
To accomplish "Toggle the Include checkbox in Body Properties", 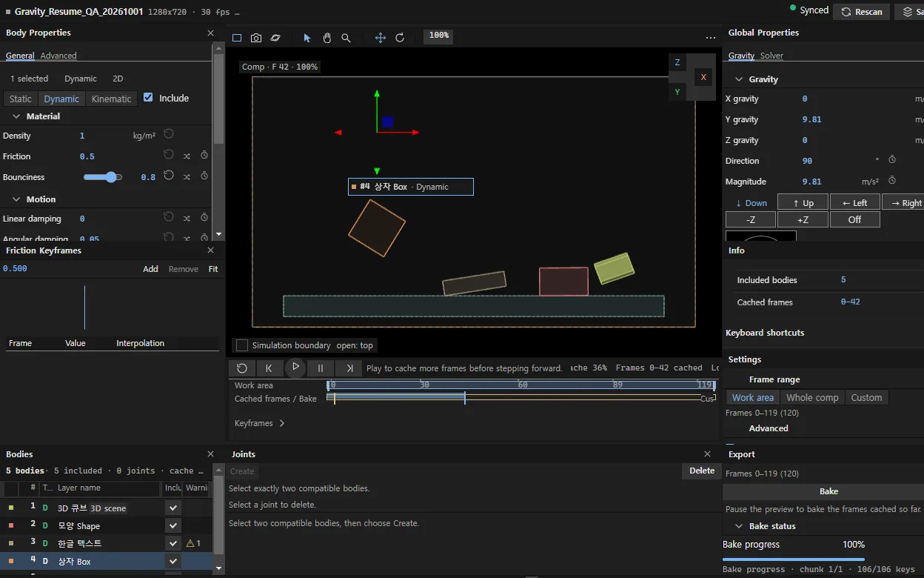I will (x=148, y=97).
